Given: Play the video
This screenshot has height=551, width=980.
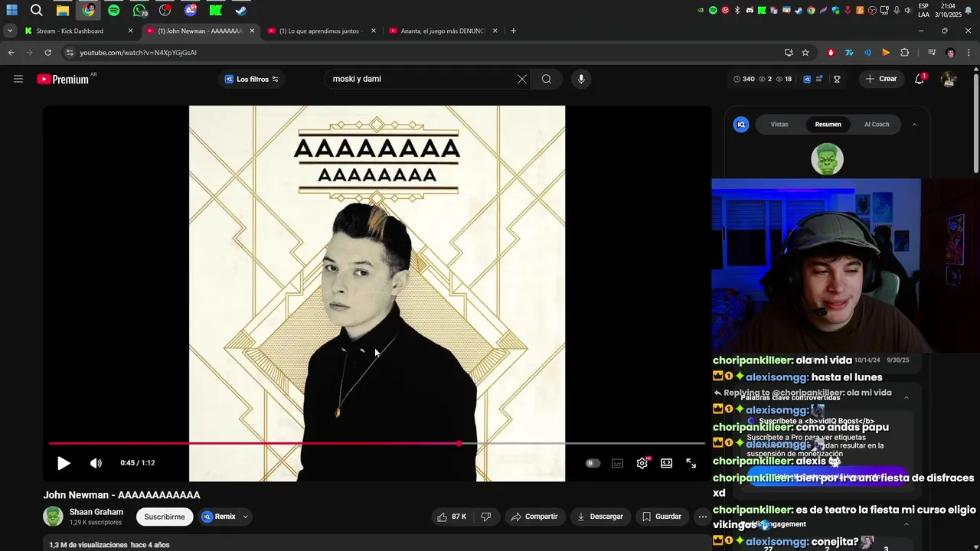Looking at the screenshot, I should coord(64,463).
